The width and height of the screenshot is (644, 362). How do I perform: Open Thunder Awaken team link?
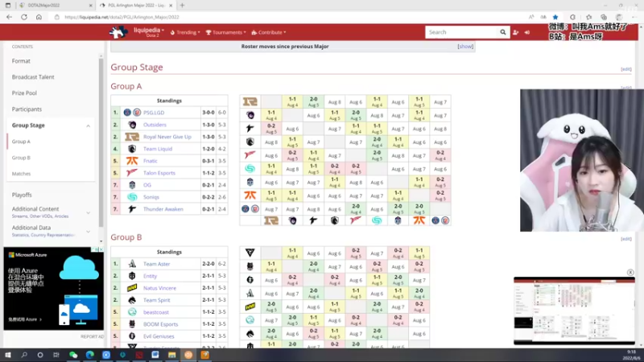coord(163,209)
